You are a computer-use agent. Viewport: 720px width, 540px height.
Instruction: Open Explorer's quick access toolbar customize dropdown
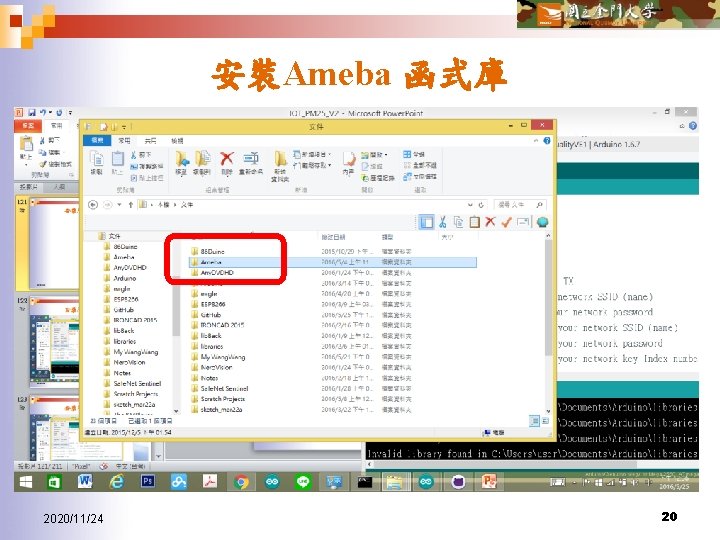[x=124, y=126]
